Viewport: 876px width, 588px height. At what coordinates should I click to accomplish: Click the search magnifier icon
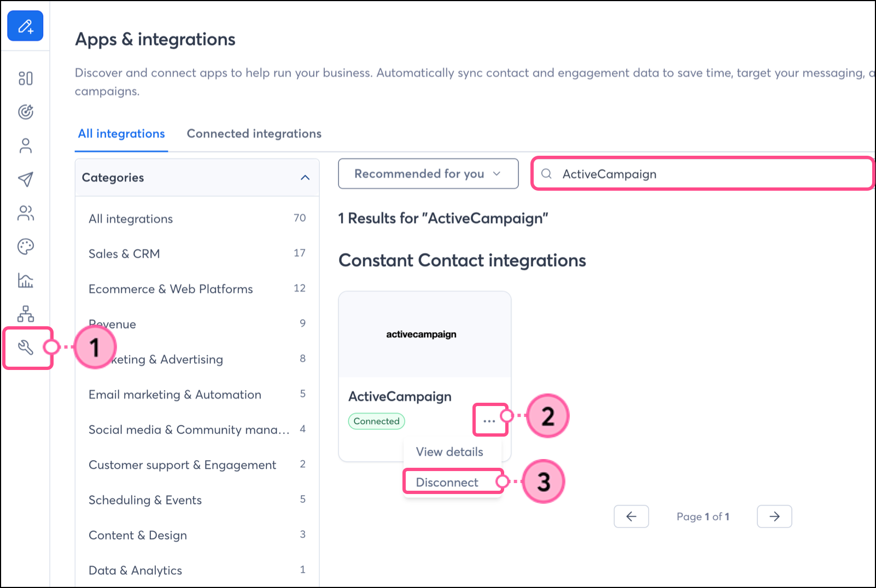pos(546,174)
